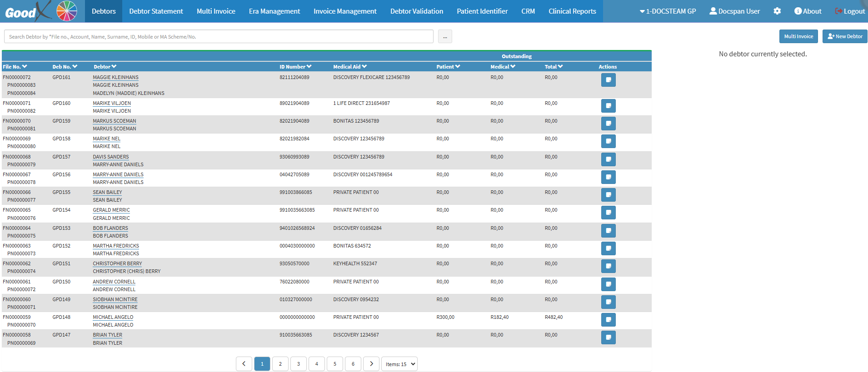Viewport: 868px width, 372px height.
Task: Click the New Debtor button
Action: point(845,36)
